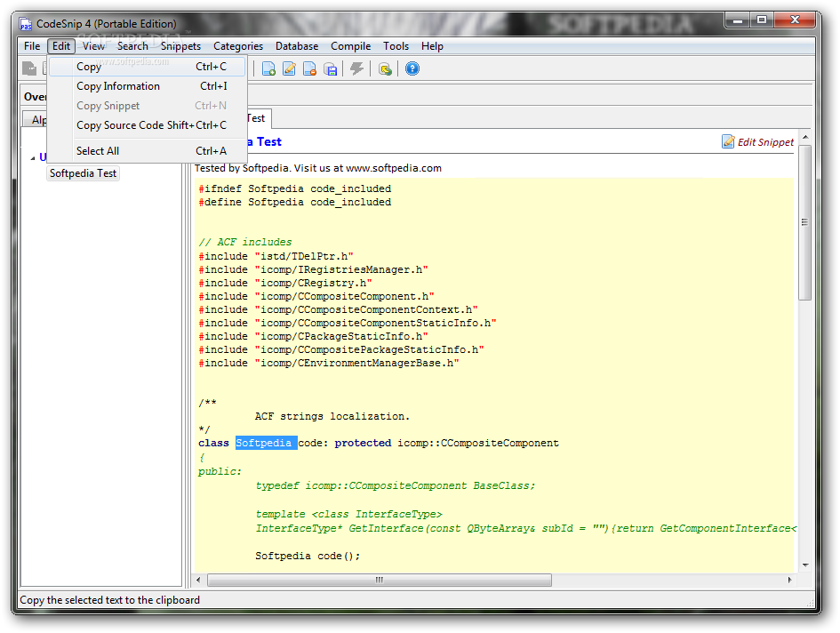This screenshot has width=840, height=633.
Task: Click the Add Snippet toolbar icon
Action: click(x=268, y=68)
